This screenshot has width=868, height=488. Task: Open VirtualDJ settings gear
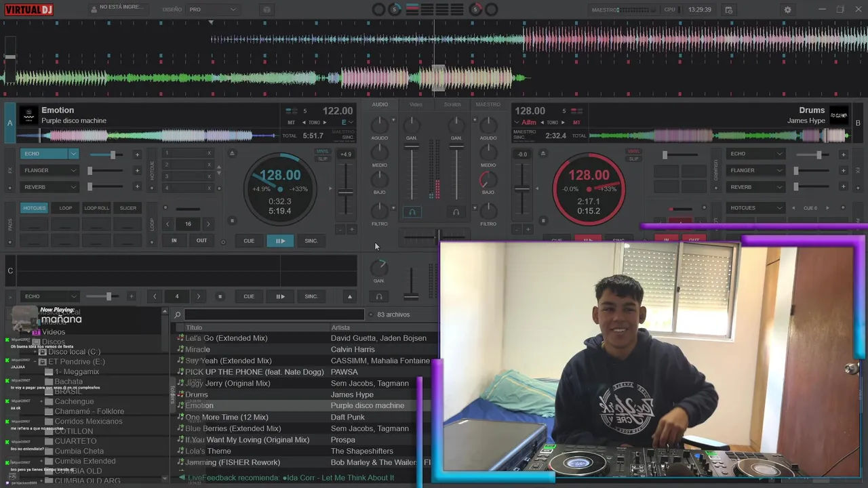pyautogui.click(x=787, y=9)
